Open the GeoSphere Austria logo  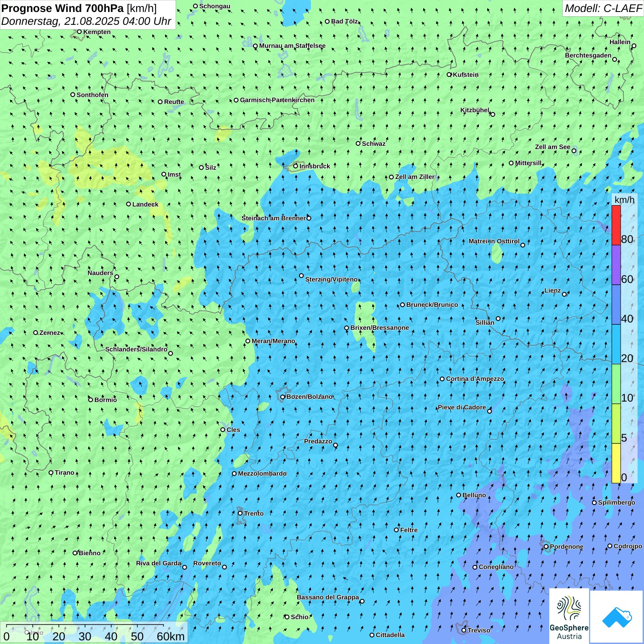569,616
